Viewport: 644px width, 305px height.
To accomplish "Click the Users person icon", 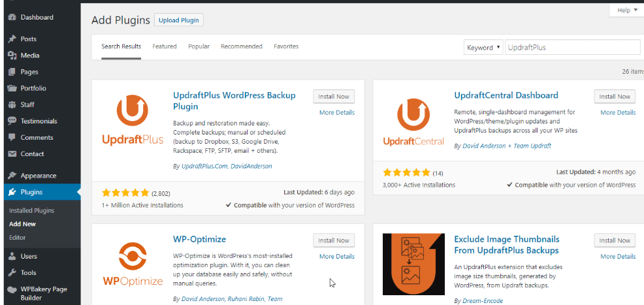I will (12, 256).
